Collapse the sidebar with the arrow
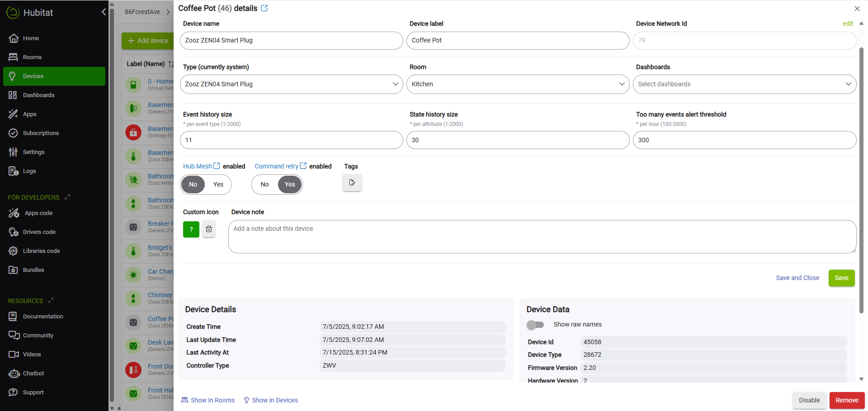 click(104, 12)
